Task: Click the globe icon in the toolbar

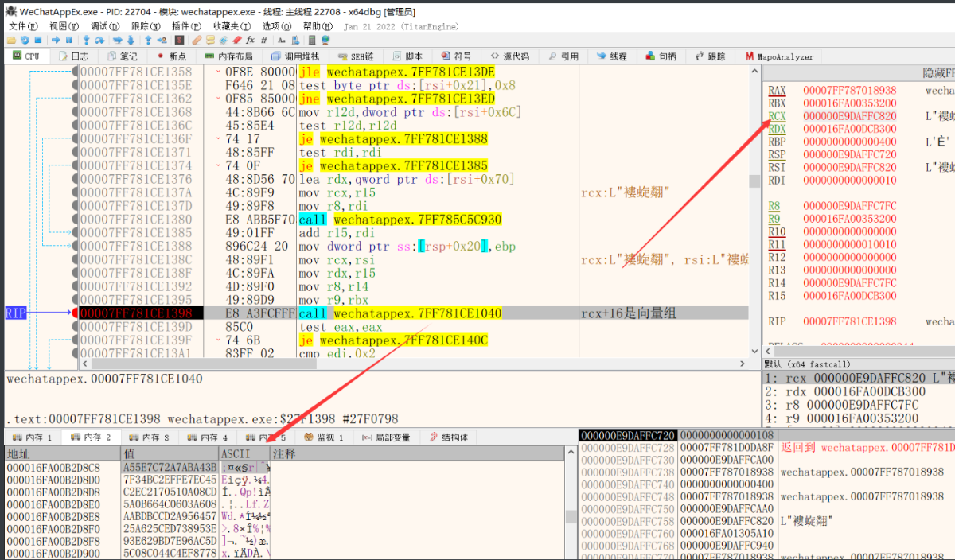Action: [x=325, y=40]
